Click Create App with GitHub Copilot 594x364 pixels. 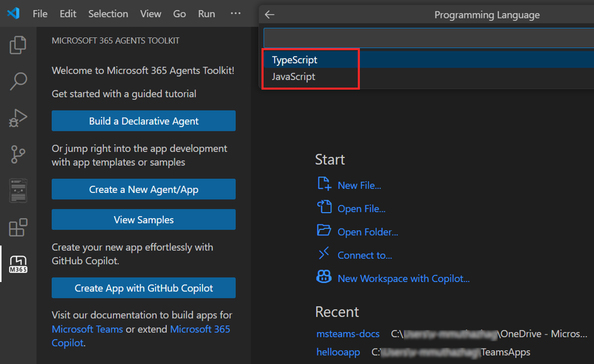pos(144,288)
